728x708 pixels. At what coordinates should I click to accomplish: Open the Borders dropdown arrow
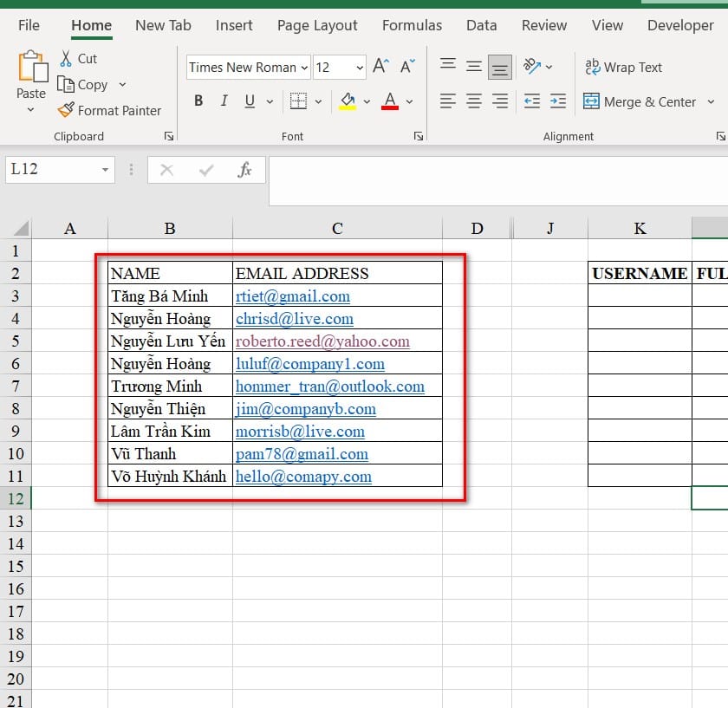tap(317, 101)
